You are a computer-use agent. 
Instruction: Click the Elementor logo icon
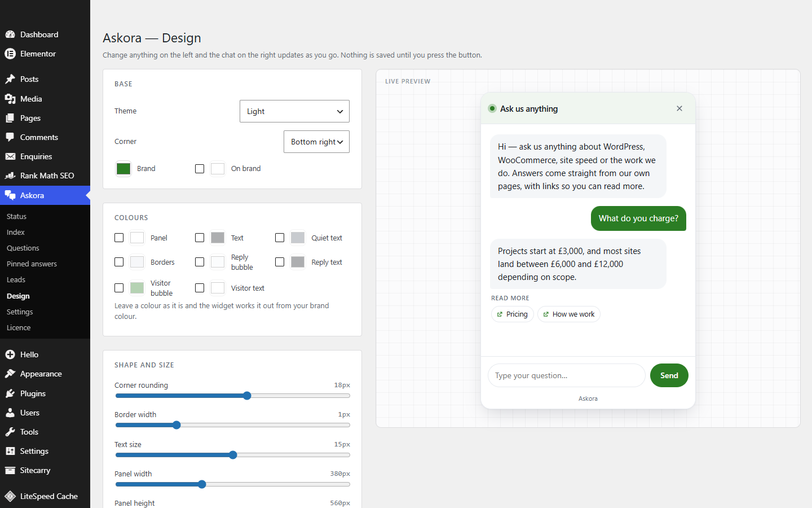coord(10,54)
